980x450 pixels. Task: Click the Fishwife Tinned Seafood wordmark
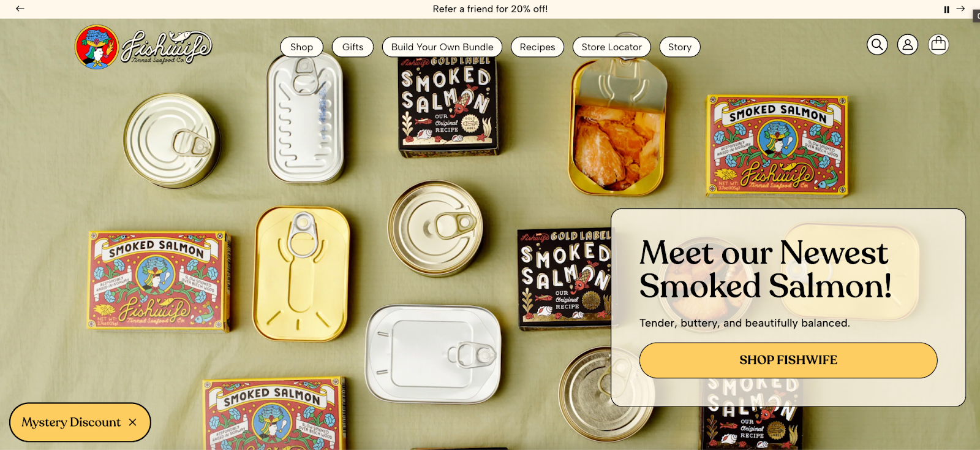167,47
